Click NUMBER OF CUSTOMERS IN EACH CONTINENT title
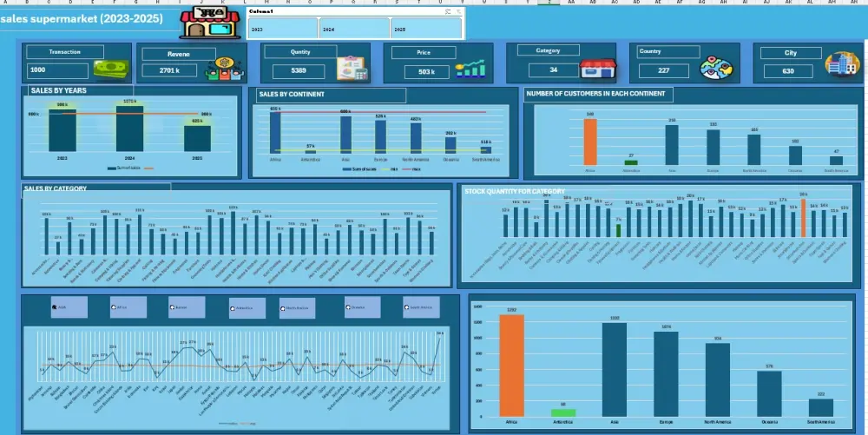This screenshot has width=868, height=435. (x=595, y=94)
